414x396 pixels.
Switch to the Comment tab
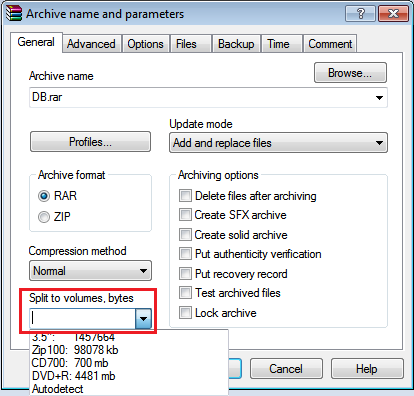tap(330, 44)
